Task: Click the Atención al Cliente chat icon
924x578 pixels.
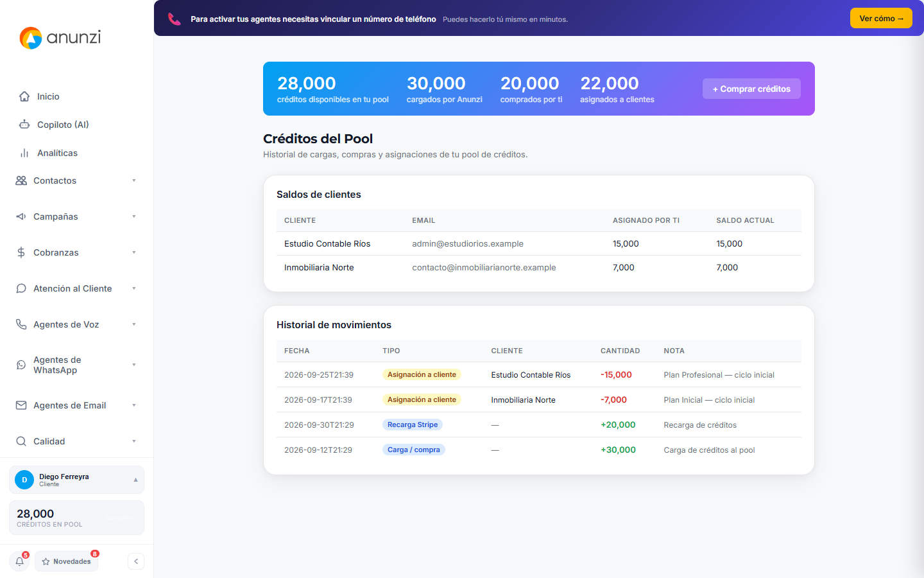Action: point(21,288)
